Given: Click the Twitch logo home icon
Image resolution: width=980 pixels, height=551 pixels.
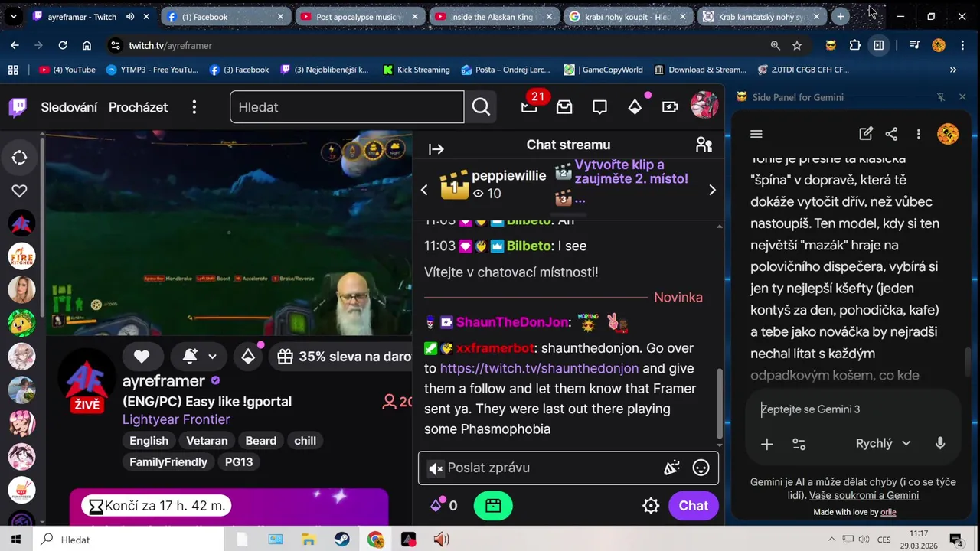Looking at the screenshot, I should [18, 107].
